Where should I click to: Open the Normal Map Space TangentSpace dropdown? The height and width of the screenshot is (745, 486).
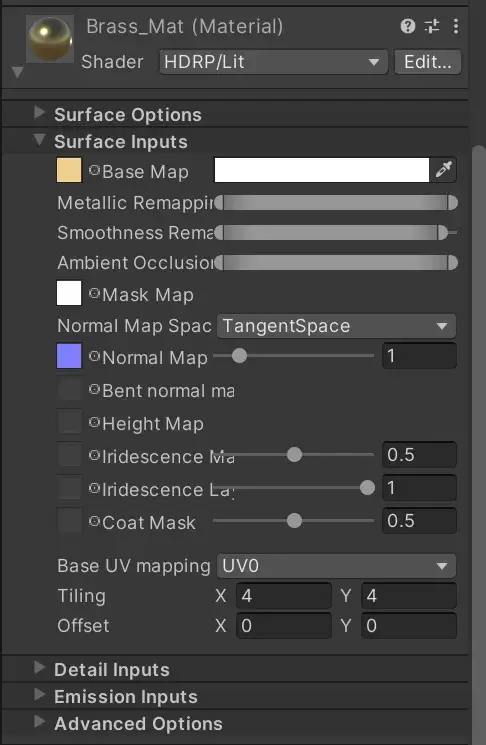[x=336, y=326]
